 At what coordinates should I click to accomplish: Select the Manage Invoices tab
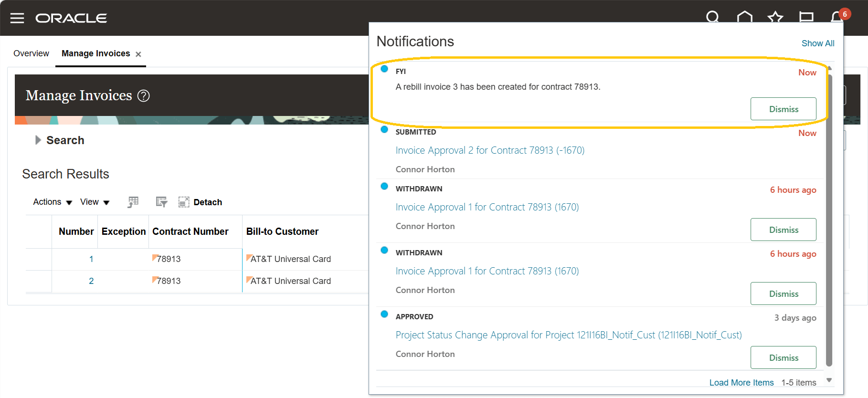95,53
